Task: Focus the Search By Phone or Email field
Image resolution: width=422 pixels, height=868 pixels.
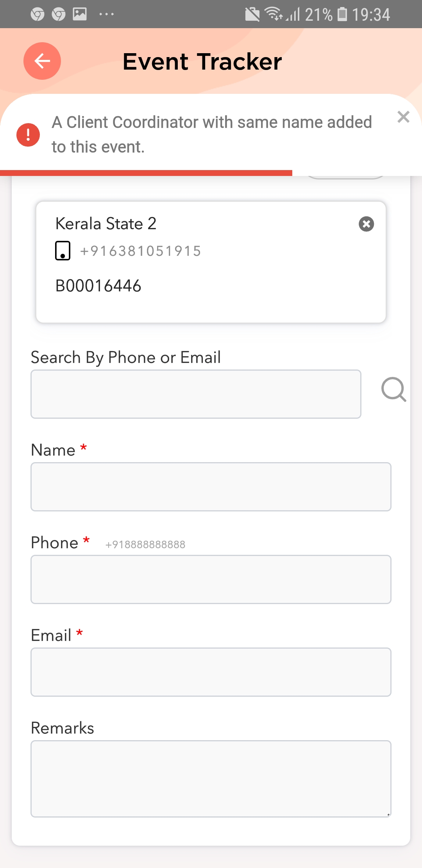Action: click(196, 394)
